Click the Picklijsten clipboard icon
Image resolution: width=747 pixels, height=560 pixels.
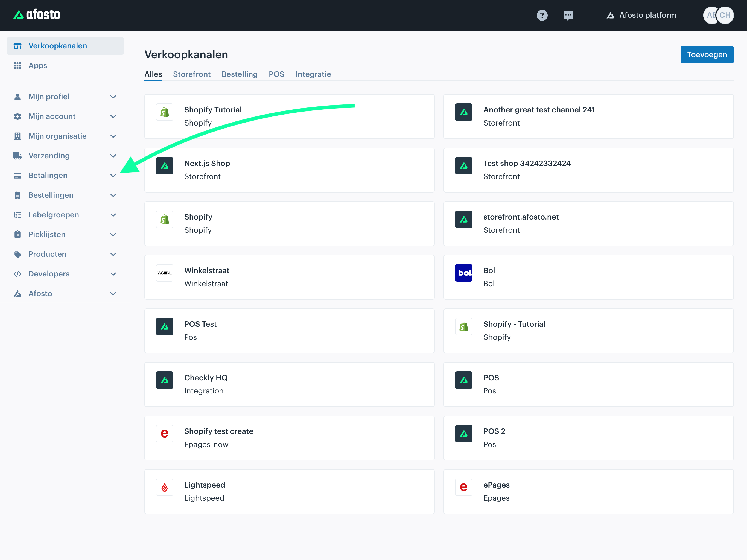[17, 234]
